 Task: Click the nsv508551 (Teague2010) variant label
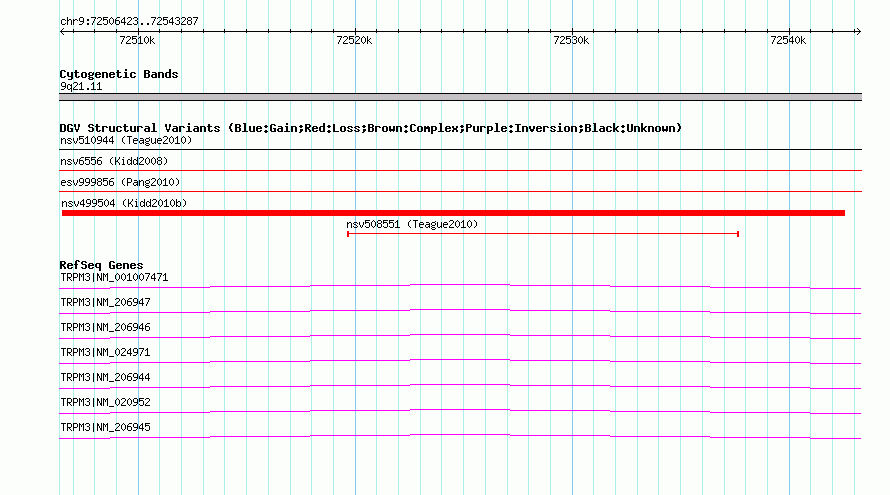point(412,224)
